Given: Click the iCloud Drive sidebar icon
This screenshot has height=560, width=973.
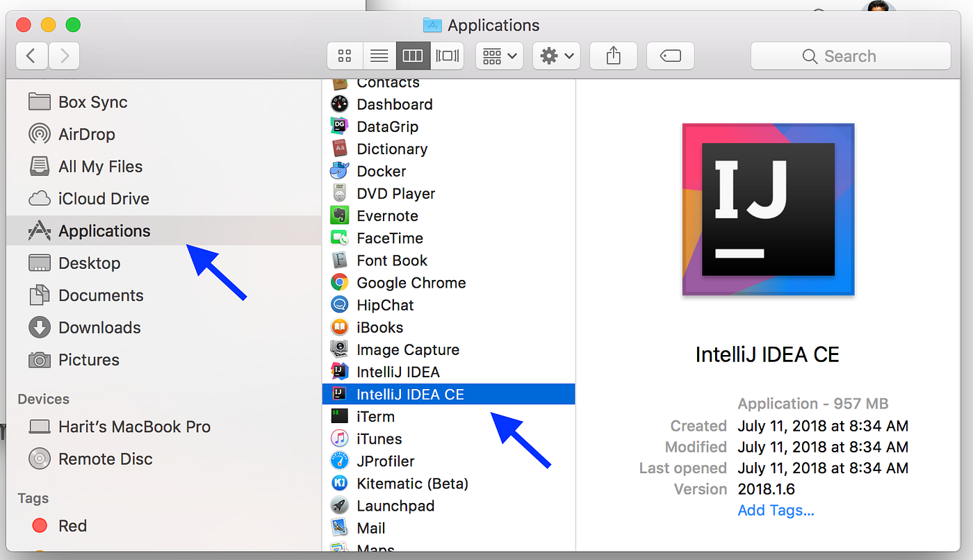Looking at the screenshot, I should click(40, 199).
